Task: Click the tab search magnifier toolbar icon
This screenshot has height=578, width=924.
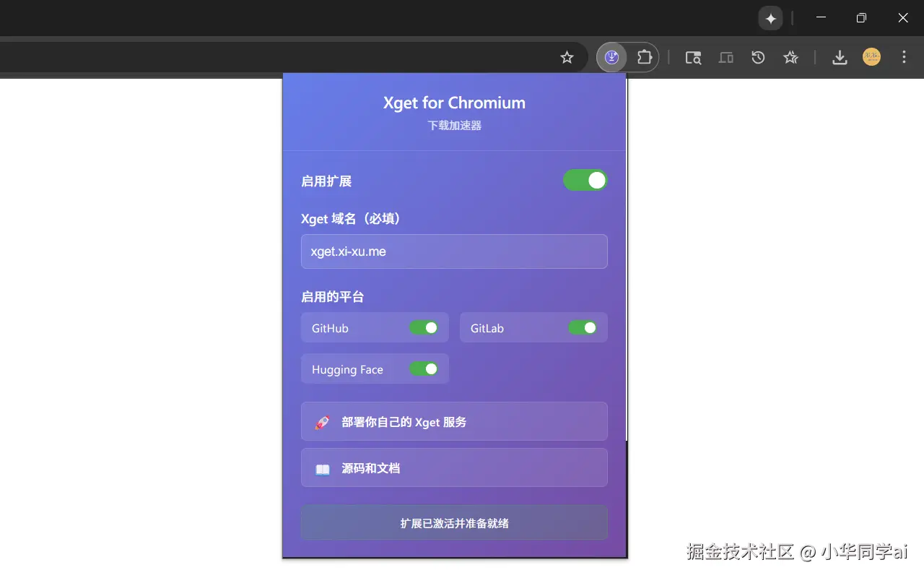Action: pyautogui.click(x=693, y=58)
